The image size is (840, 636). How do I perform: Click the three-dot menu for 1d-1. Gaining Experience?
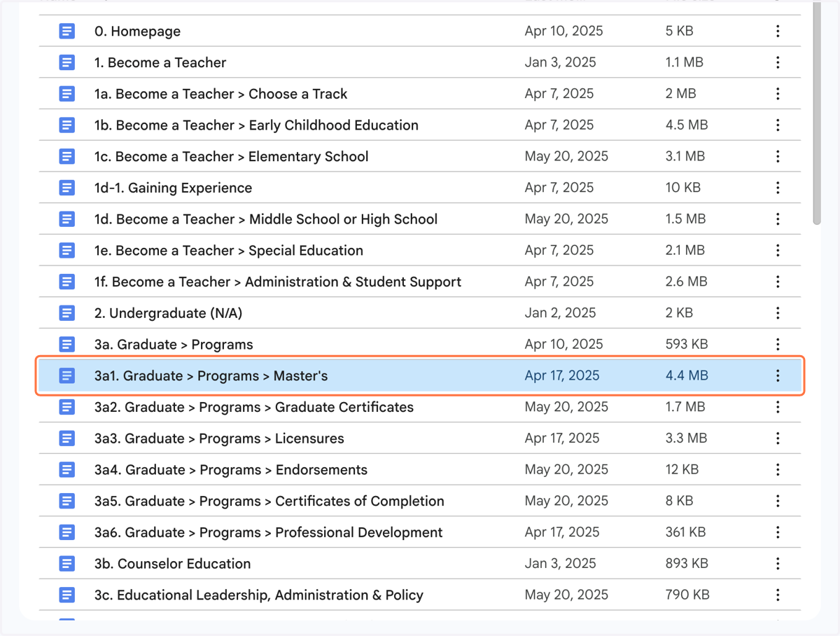[778, 188]
